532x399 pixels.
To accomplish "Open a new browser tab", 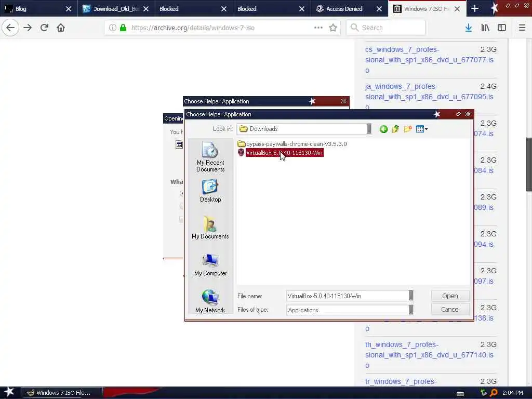I will click(475, 8).
